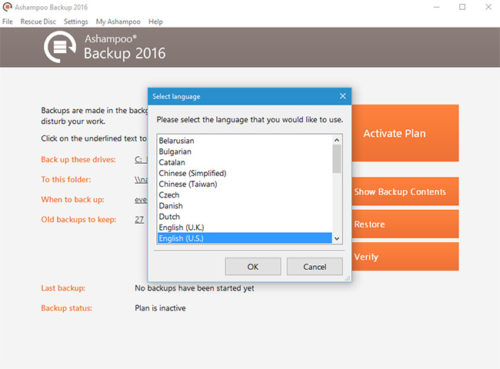Screen dimensions: 500x369
Task: Select Catalan in the language list
Action: point(245,162)
